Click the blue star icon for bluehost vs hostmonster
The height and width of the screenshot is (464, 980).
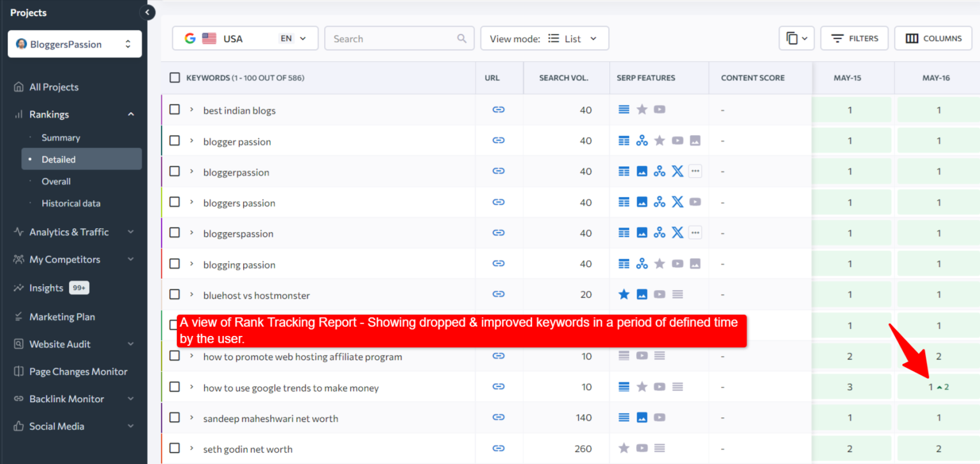point(624,294)
